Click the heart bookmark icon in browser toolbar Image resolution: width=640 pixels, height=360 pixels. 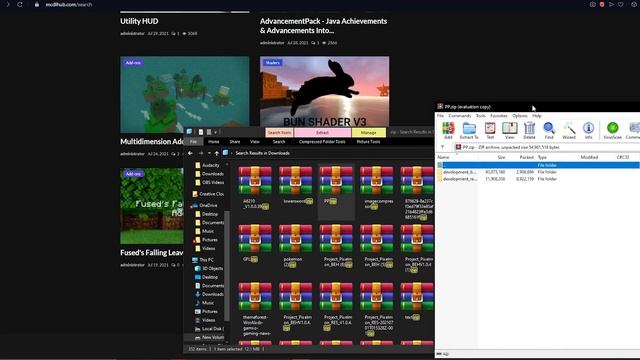click(x=621, y=4)
